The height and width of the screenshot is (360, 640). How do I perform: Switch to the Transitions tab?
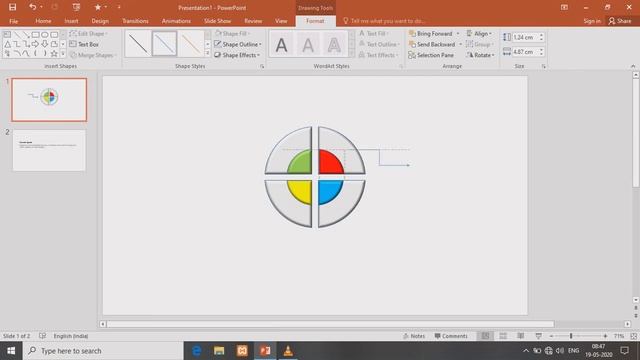pyautogui.click(x=135, y=21)
